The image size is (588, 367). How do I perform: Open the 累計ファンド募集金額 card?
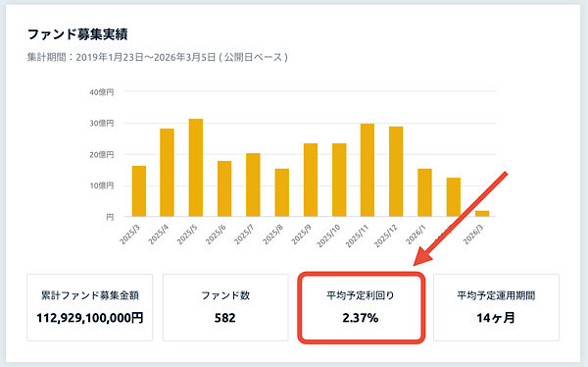[89, 307]
